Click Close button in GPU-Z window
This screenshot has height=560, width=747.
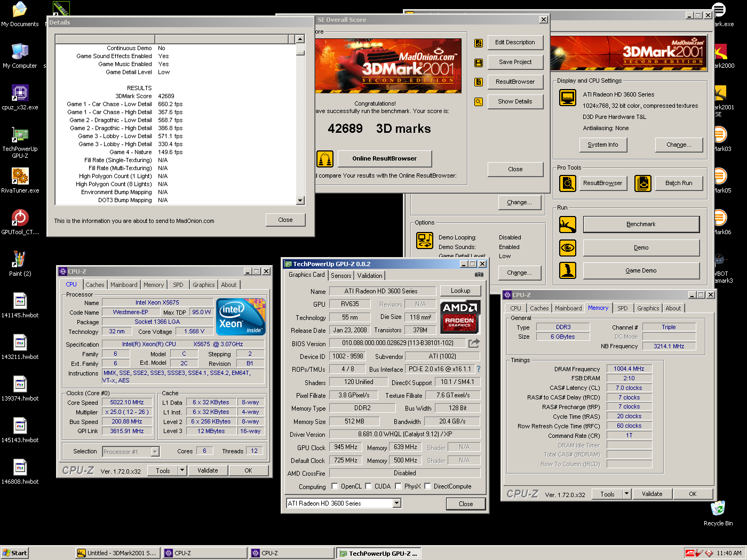click(466, 504)
